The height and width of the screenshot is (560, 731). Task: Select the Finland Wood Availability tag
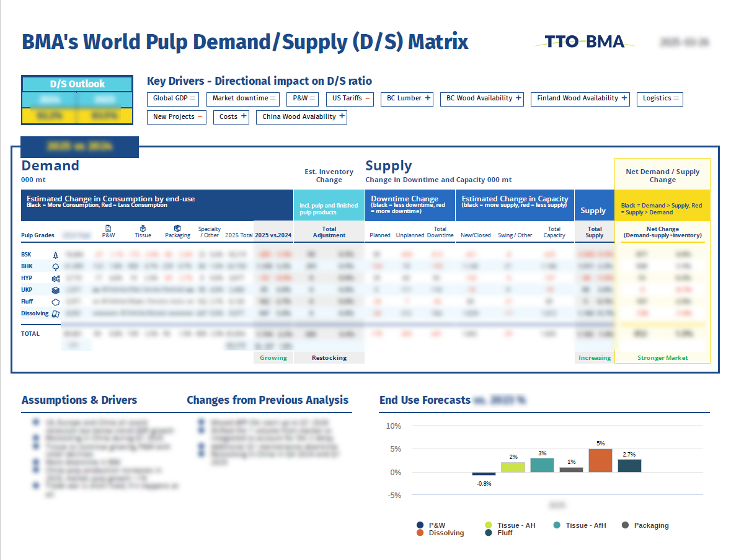pos(582,98)
